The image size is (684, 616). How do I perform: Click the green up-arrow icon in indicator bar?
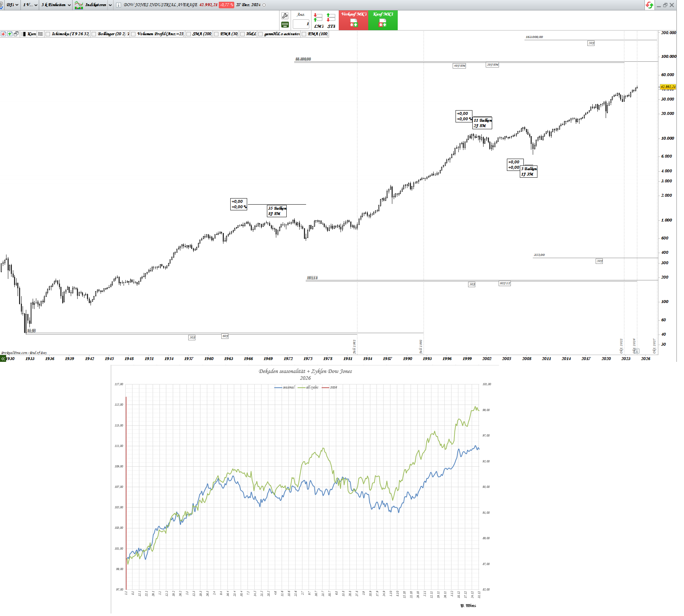coord(10,34)
